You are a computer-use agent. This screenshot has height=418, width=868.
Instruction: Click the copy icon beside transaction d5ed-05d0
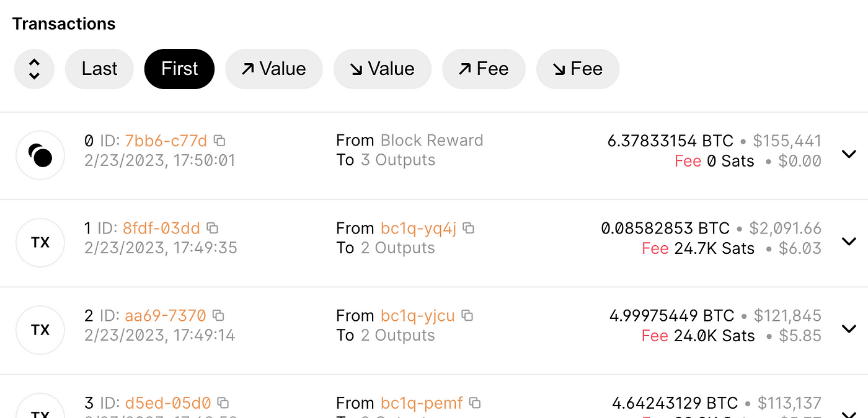pos(223,403)
